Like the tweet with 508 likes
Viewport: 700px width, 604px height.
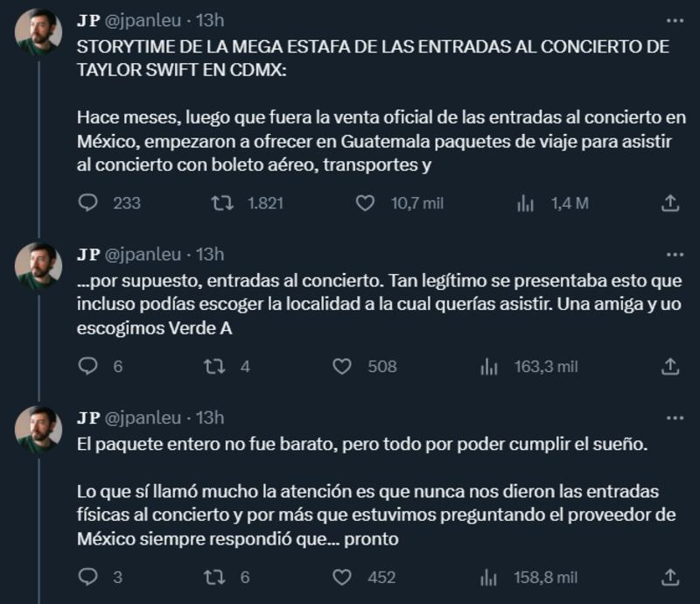coord(341,367)
